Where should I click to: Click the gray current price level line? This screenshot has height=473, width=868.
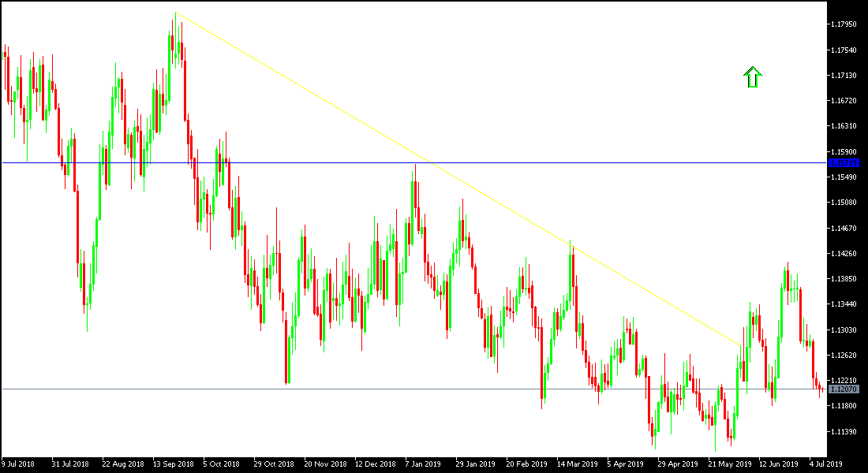tap(395, 388)
